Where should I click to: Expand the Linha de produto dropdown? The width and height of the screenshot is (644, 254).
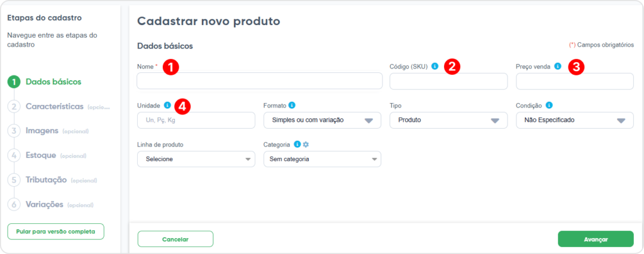tap(196, 159)
